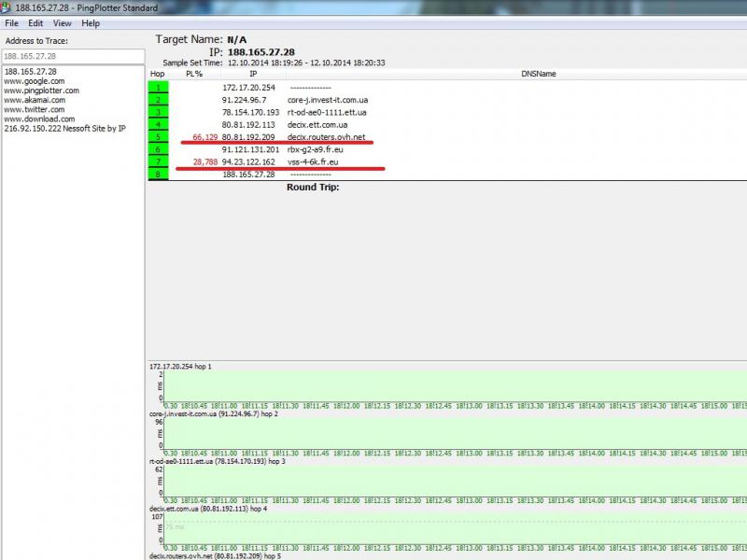
Task: Click DNS name rbx-g2-a9.fr.eu
Action: pos(315,149)
